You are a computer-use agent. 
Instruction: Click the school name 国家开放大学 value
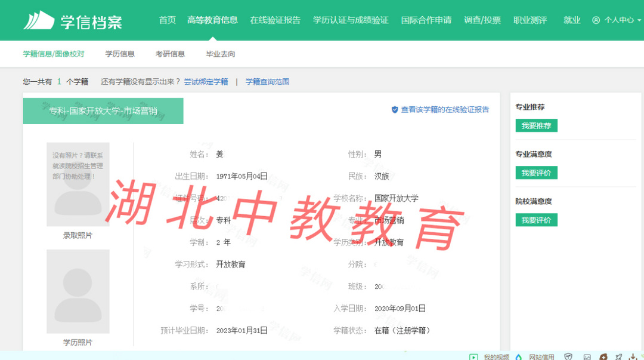pos(397,198)
